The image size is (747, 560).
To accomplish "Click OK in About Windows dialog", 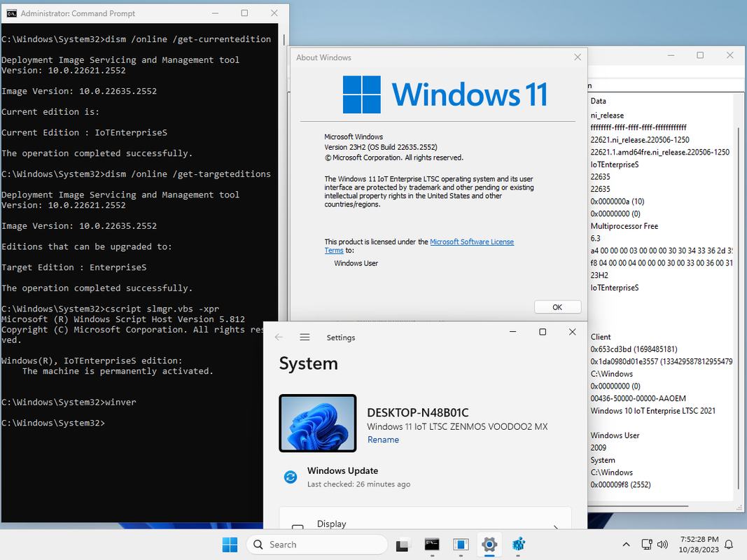I will [x=557, y=307].
